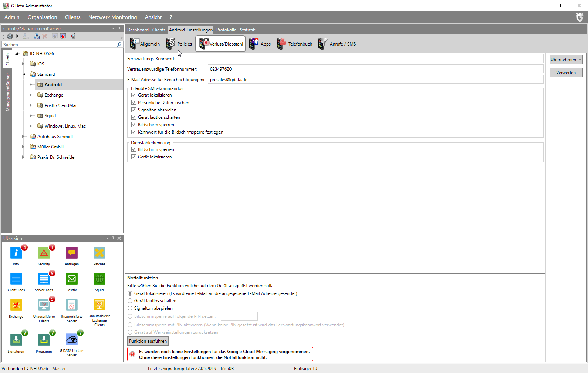Open the Policies section
The width and height of the screenshot is (588, 373).
tap(179, 44)
